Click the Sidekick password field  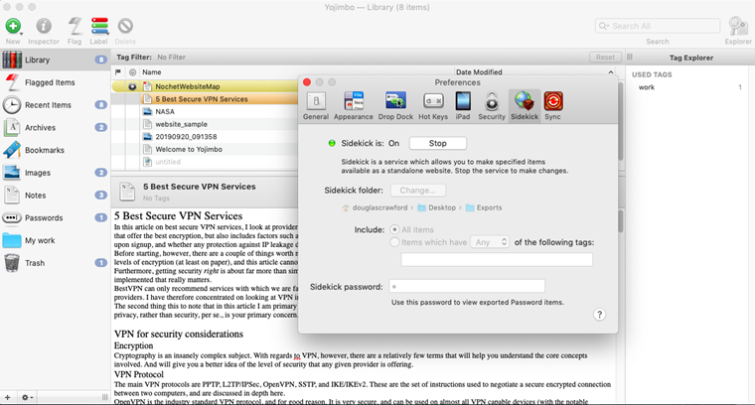(467, 287)
